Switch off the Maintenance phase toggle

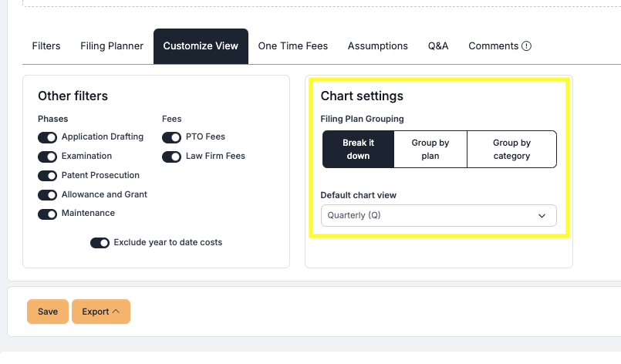pos(48,214)
